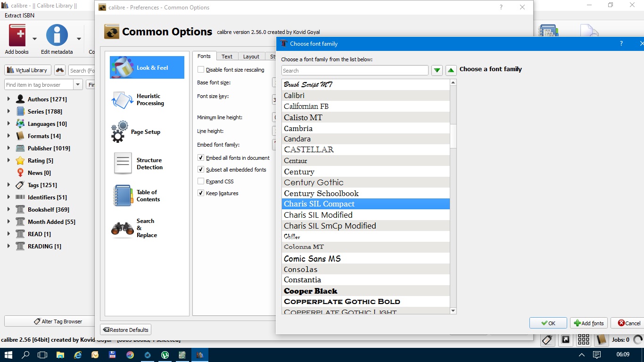
Task: Open Task View on the taskbar
Action: pyautogui.click(x=43, y=354)
